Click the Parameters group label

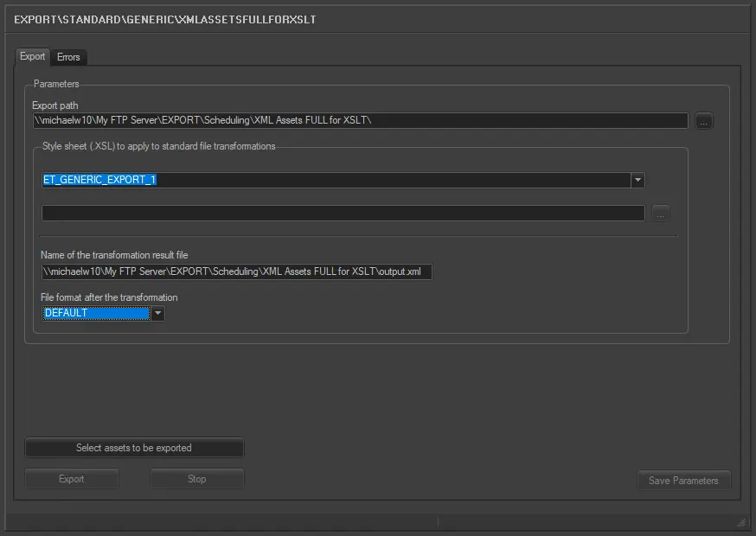[56, 84]
